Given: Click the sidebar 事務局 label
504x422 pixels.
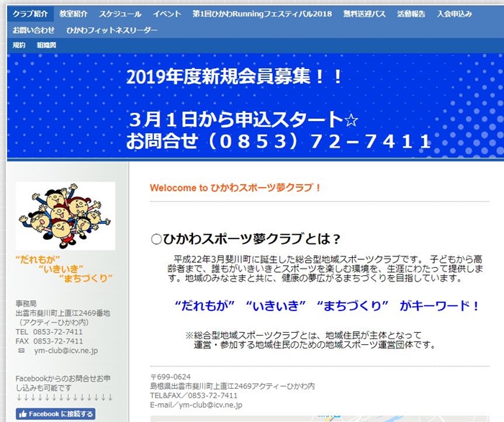Looking at the screenshot, I should [26, 304].
